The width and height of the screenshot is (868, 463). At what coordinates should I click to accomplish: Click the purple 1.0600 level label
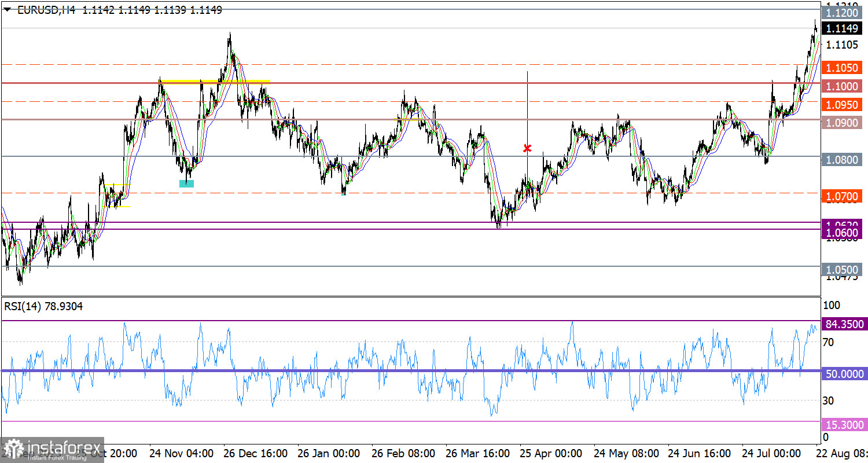coord(842,231)
